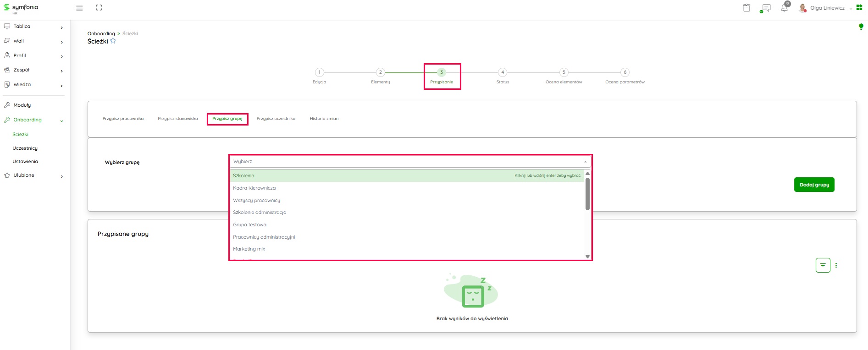
Task: Toggle fullscreen mode icon
Action: [x=99, y=8]
